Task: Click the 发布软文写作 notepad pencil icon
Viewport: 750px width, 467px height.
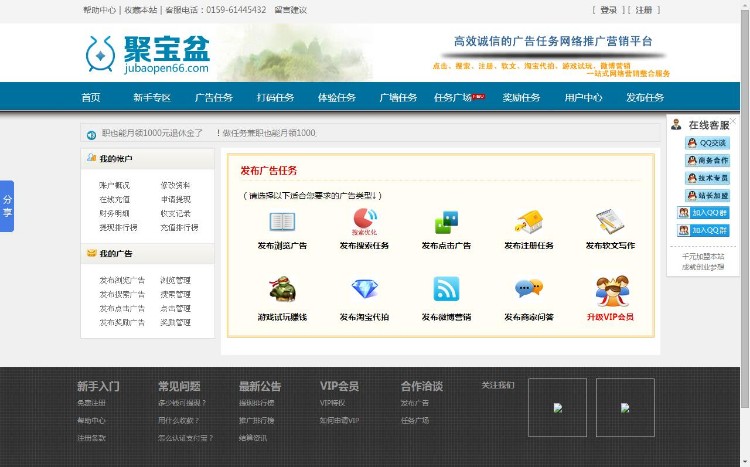Action: click(610, 222)
